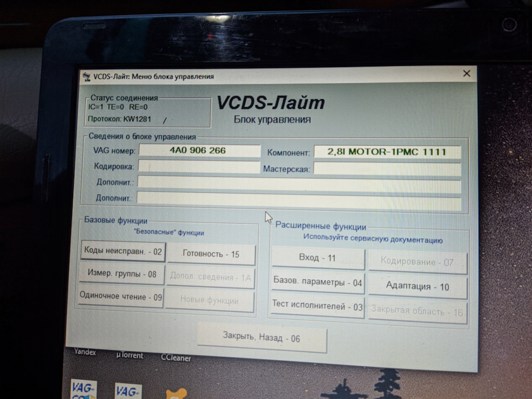Click the Мастерская workshop field
Image resolution: width=532 pixels, height=399 pixels.
(x=388, y=167)
